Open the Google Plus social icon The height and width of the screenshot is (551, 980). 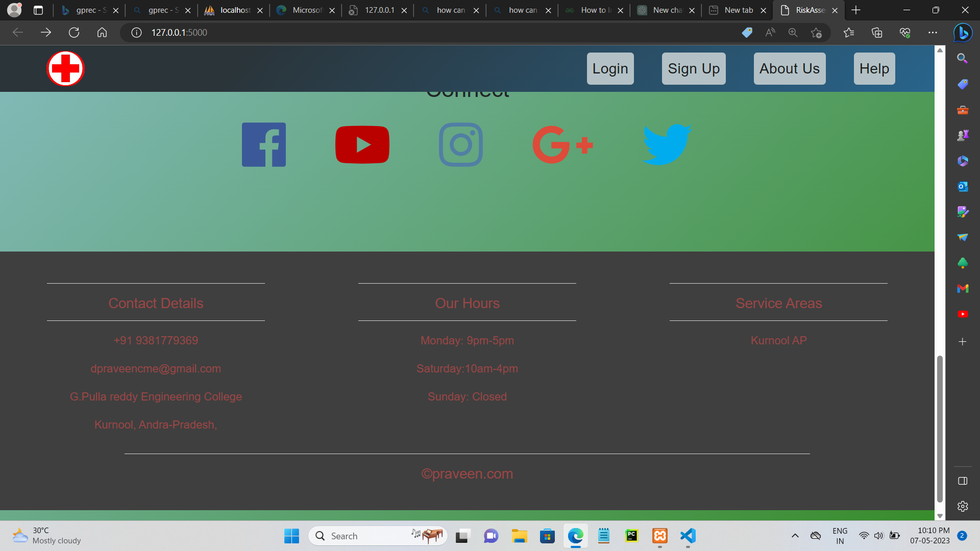562,144
